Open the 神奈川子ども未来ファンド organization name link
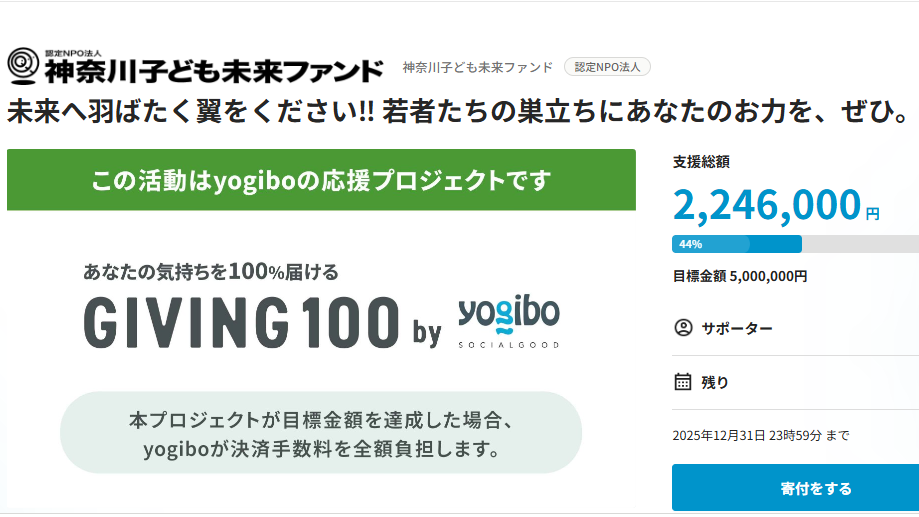 tap(477, 67)
